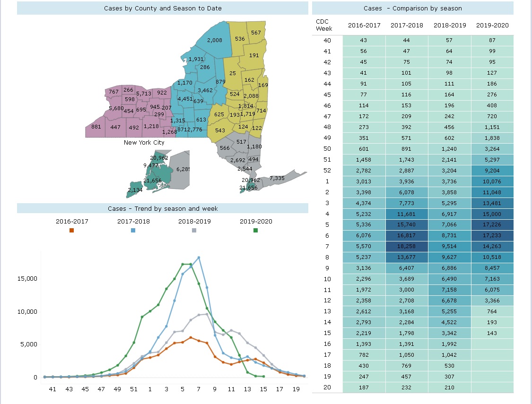The width and height of the screenshot is (532, 404).
Task: Click the peak data point of the blue 2017-2018 line
Action: coord(199,258)
